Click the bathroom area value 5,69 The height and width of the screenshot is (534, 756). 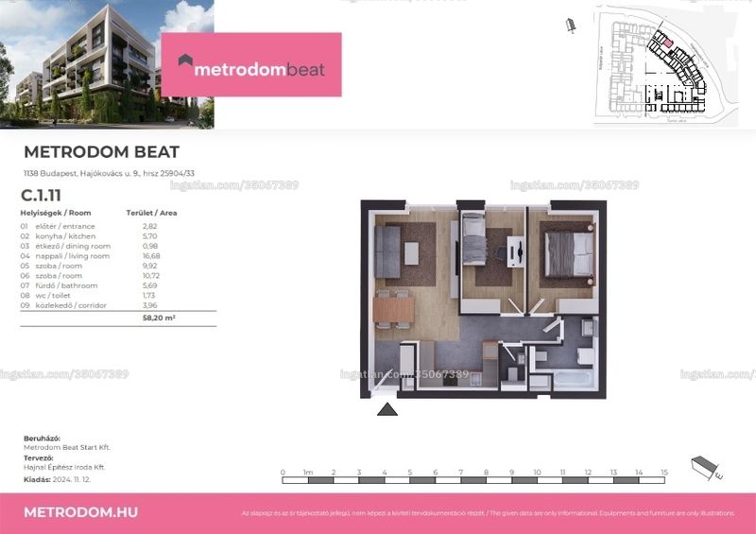pos(150,285)
